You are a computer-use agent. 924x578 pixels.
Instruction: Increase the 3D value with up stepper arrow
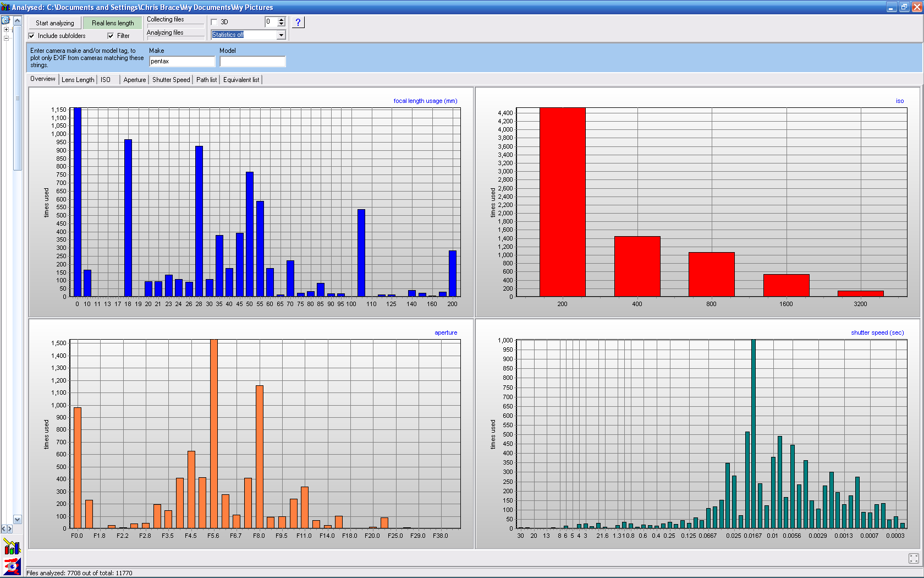tap(282, 20)
